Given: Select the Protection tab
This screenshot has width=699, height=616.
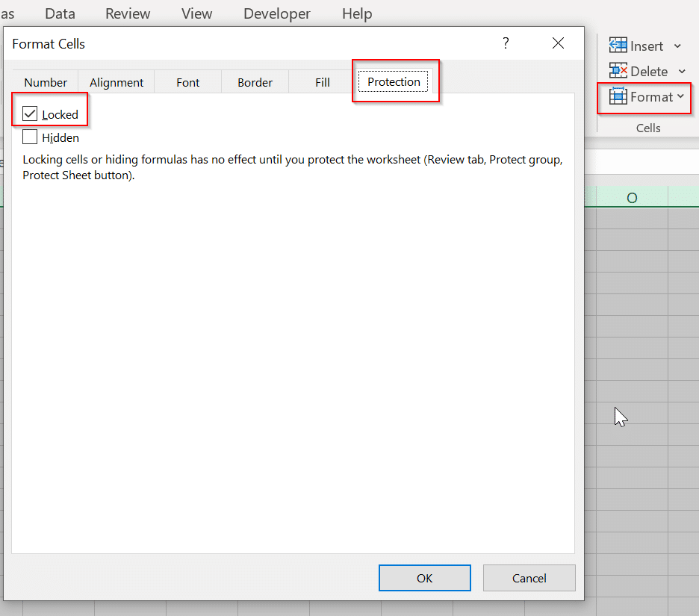Looking at the screenshot, I should pyautogui.click(x=394, y=82).
